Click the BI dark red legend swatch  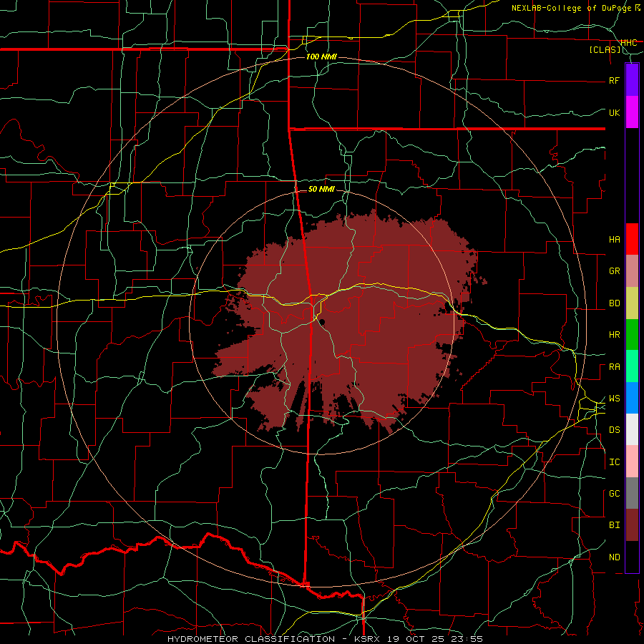[632, 525]
